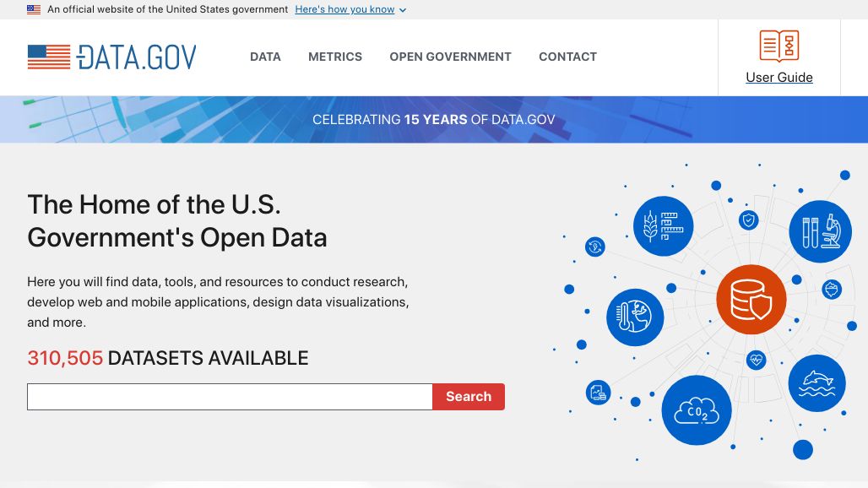868x488 pixels.
Task: Click the small icon right of database circle
Action: coord(832,289)
